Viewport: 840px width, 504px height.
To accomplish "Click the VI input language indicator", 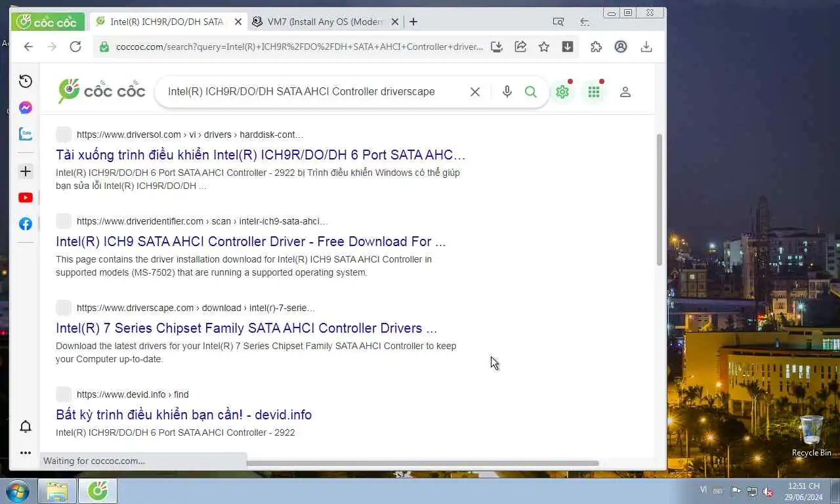I will click(x=703, y=490).
